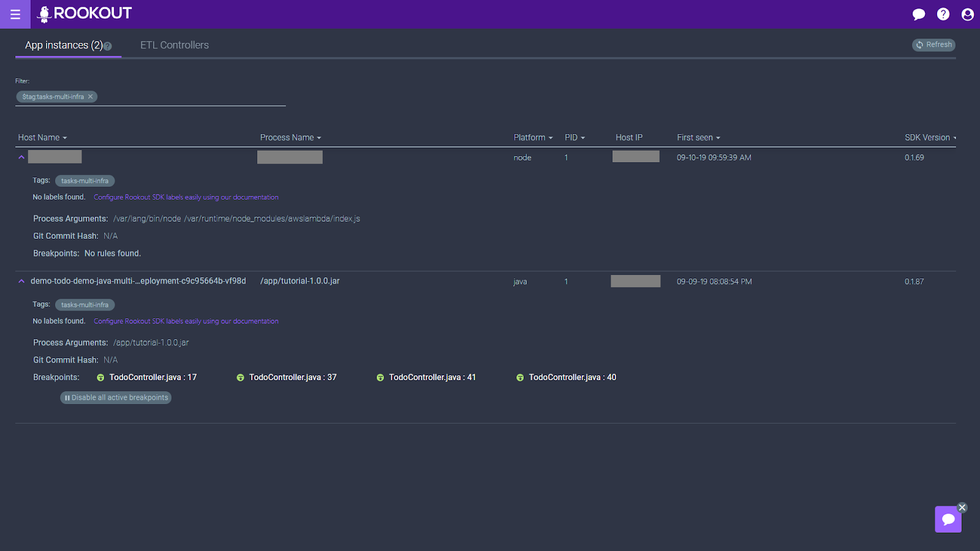
Task: Open documentation link in java instance details
Action: (x=186, y=321)
